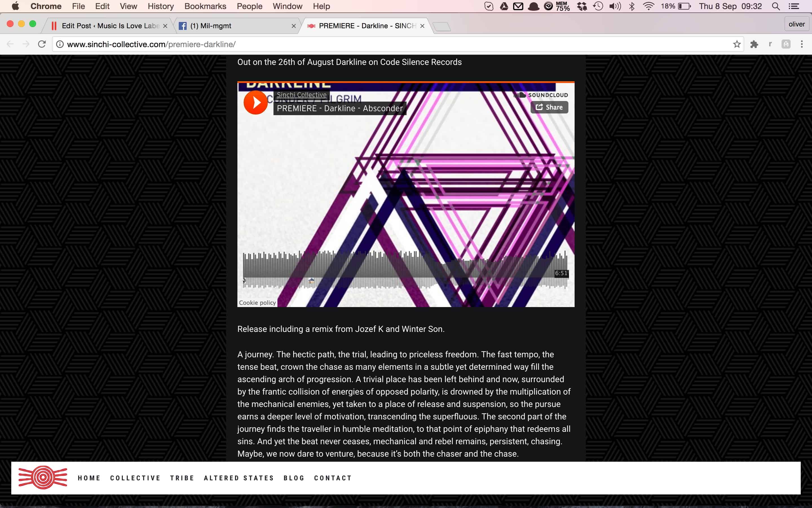The image size is (812, 508).
Task: Reload the current page
Action: click(x=42, y=44)
